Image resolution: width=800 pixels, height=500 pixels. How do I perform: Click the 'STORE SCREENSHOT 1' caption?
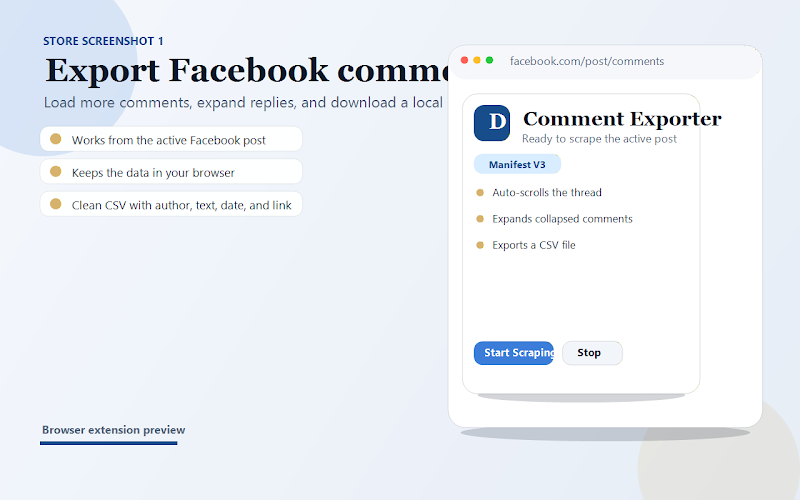[103, 41]
